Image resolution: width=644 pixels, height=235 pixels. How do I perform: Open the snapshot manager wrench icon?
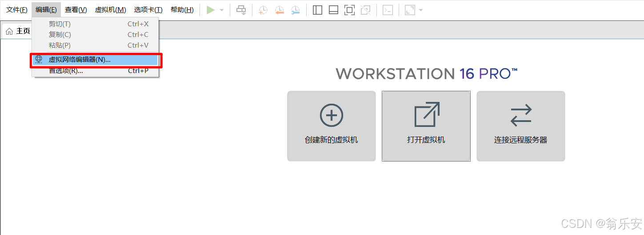coord(295,10)
